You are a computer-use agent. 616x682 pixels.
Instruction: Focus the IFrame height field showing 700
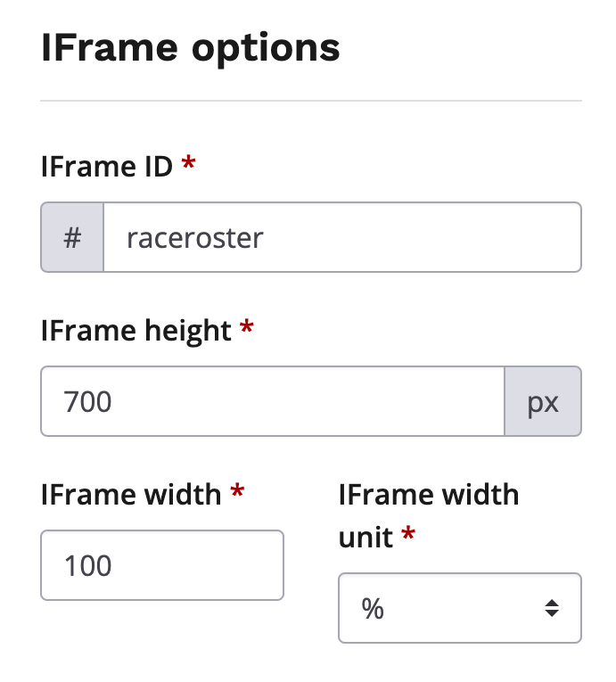[273, 401]
